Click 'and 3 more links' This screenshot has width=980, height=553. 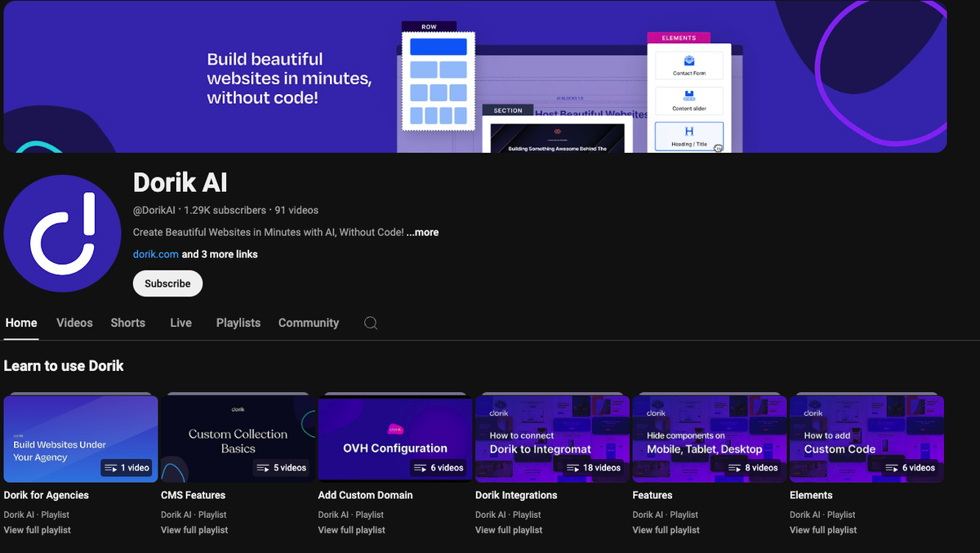click(x=220, y=254)
